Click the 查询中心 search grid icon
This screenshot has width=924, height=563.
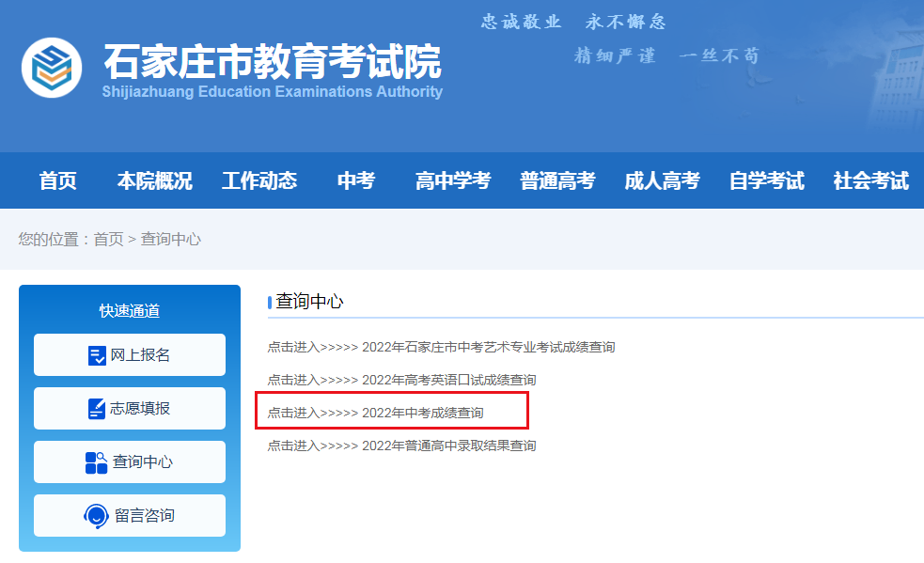(96, 462)
